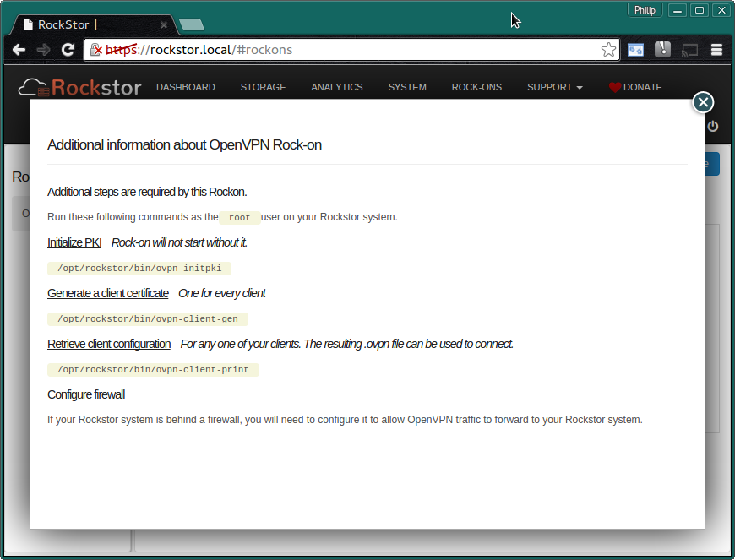Reload the Rockstor page
Image resolution: width=735 pixels, height=560 pixels.
(68, 50)
